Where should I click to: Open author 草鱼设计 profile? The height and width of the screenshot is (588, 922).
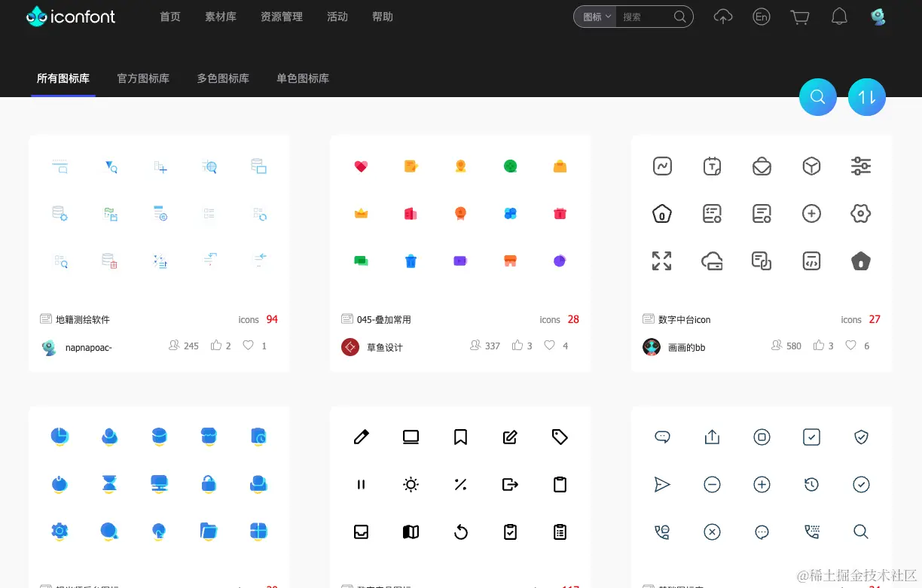point(385,347)
